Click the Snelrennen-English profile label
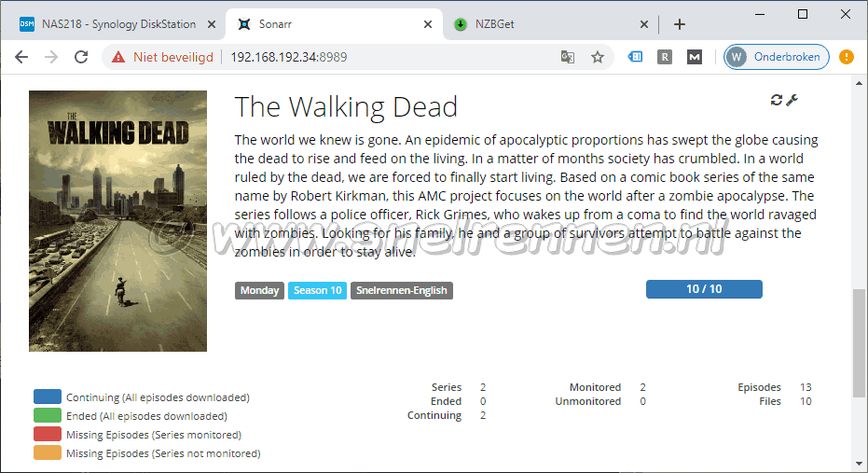868x473 pixels. [401, 290]
